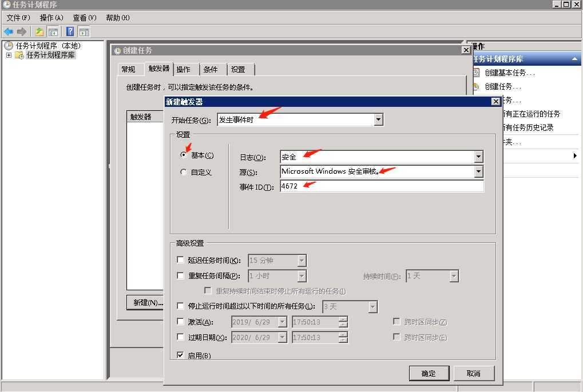Switch to the 条件 tab
The width and height of the screenshot is (583, 392).
point(211,69)
